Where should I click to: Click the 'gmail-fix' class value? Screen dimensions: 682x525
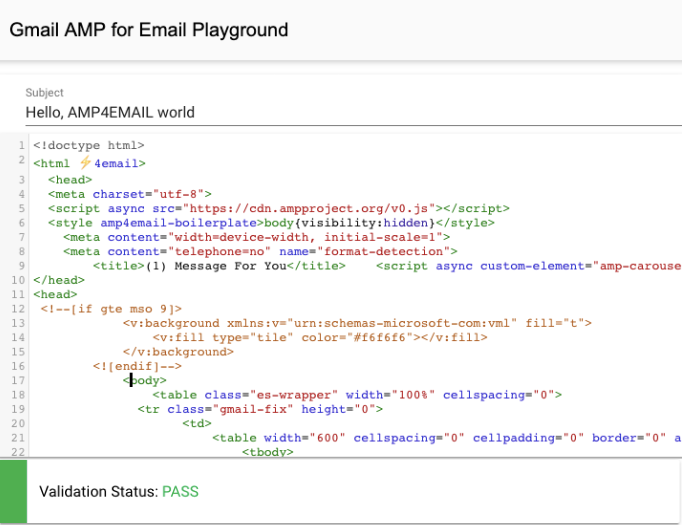[x=253, y=409]
